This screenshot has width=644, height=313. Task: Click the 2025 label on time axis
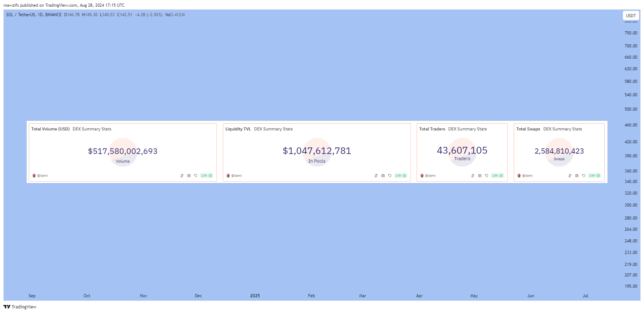[x=255, y=296]
